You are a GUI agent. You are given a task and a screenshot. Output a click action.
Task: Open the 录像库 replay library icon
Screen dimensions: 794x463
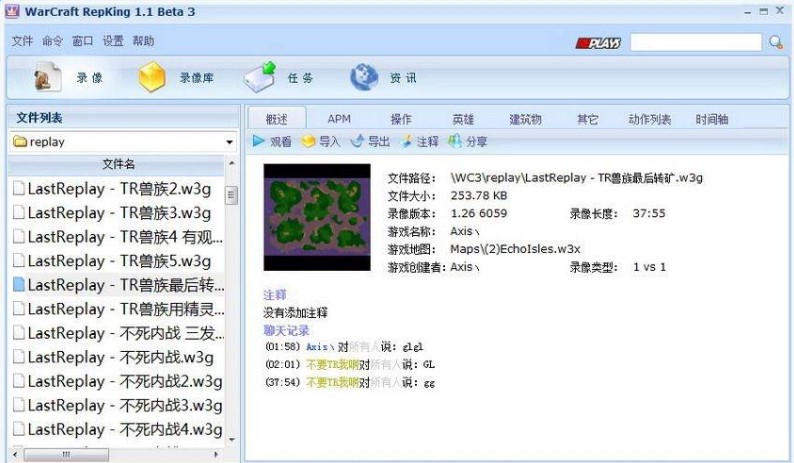tap(151, 77)
